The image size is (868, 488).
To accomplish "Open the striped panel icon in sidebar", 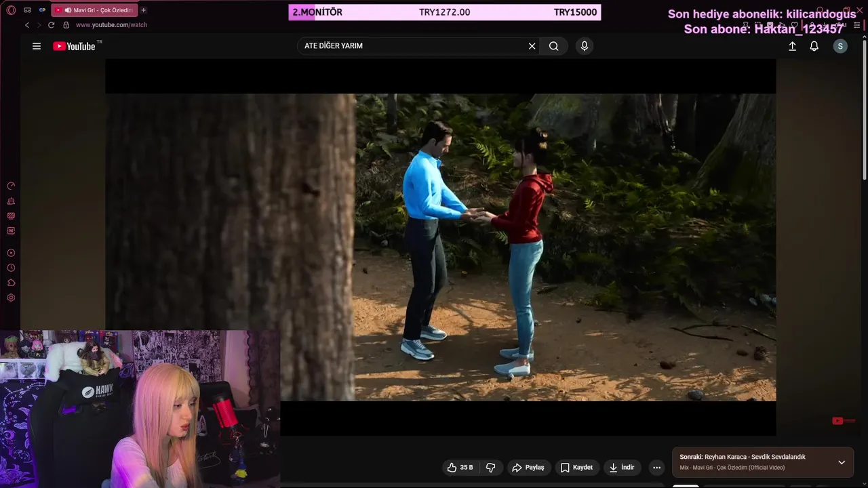I will click(11, 216).
